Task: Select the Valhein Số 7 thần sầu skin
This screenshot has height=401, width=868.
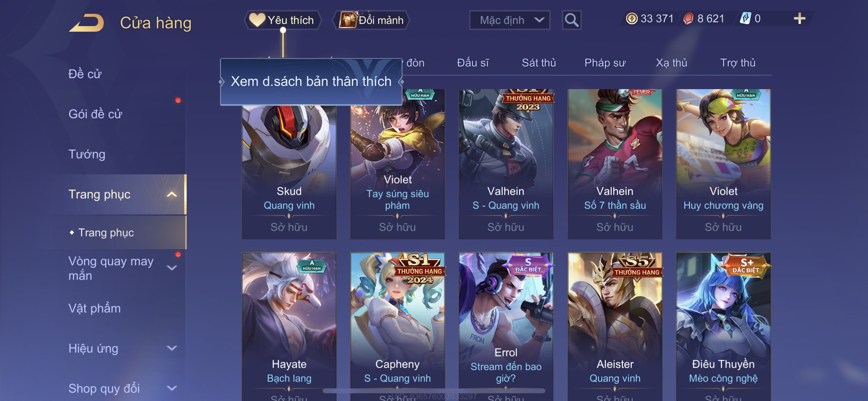Action: tap(615, 164)
